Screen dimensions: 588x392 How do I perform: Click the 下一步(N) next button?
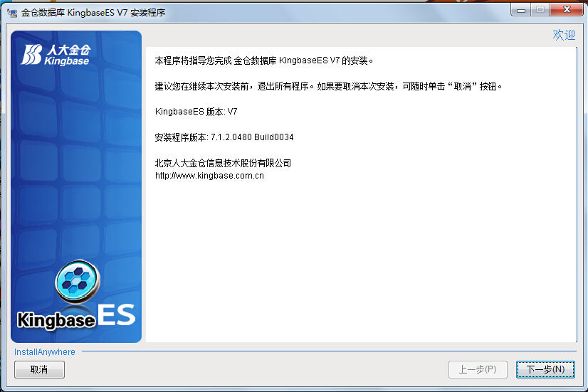click(545, 369)
